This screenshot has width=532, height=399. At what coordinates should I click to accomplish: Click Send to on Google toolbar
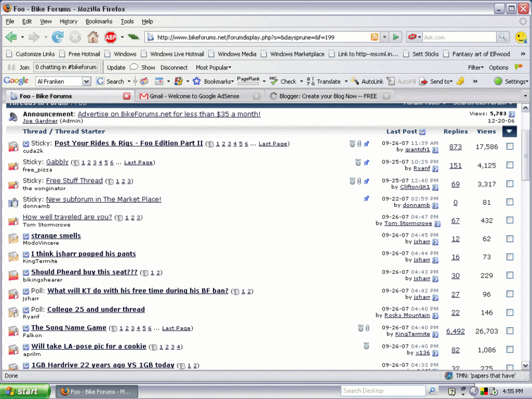[436, 81]
